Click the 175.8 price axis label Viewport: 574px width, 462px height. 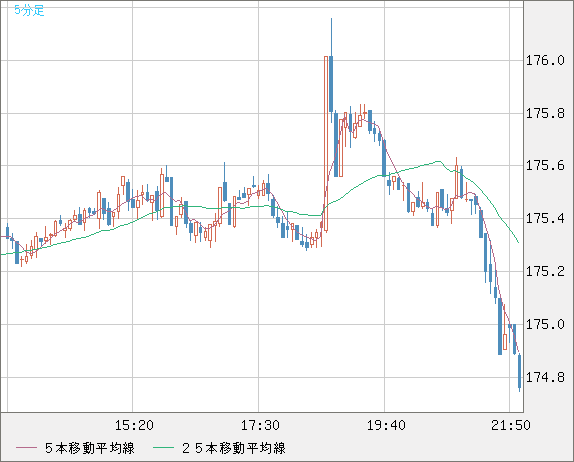click(545, 113)
